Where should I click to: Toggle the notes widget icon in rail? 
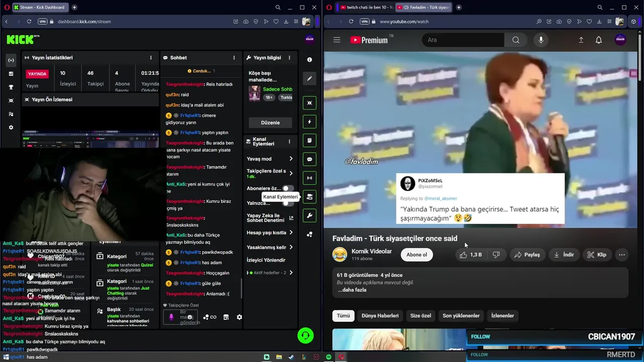pyautogui.click(x=309, y=140)
